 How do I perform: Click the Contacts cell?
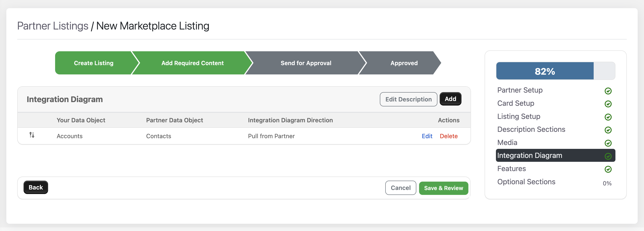click(159, 136)
